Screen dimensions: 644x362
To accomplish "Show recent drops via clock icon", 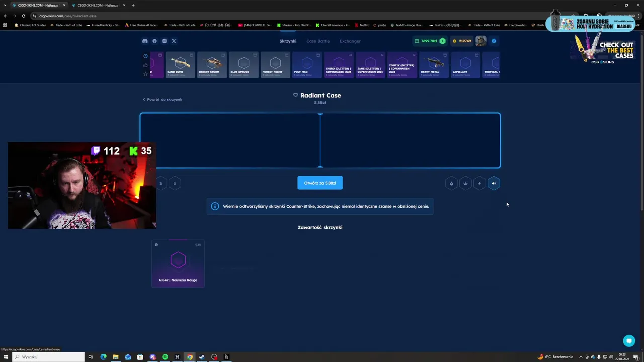I will [x=145, y=56].
